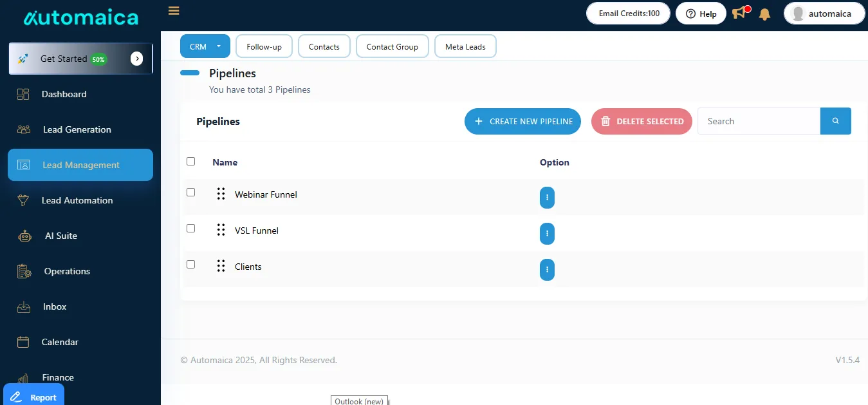Click the Lead Automation funnel icon
868x405 pixels.
(x=23, y=200)
